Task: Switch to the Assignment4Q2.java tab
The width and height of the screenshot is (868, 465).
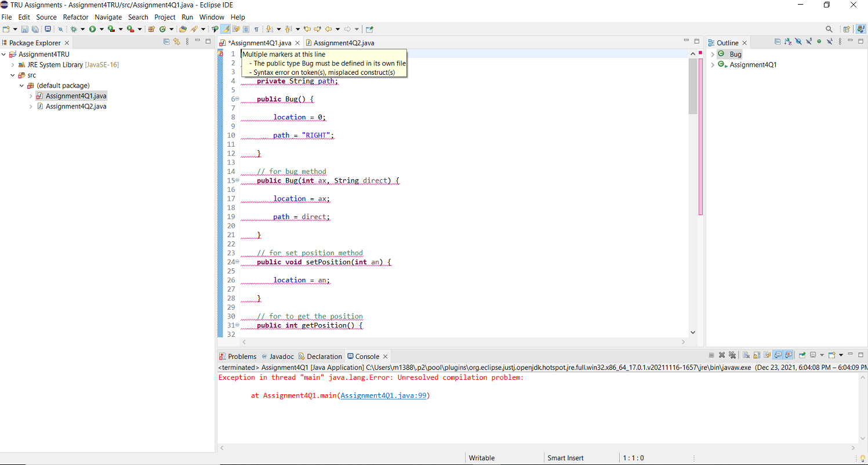Action: 343,42
